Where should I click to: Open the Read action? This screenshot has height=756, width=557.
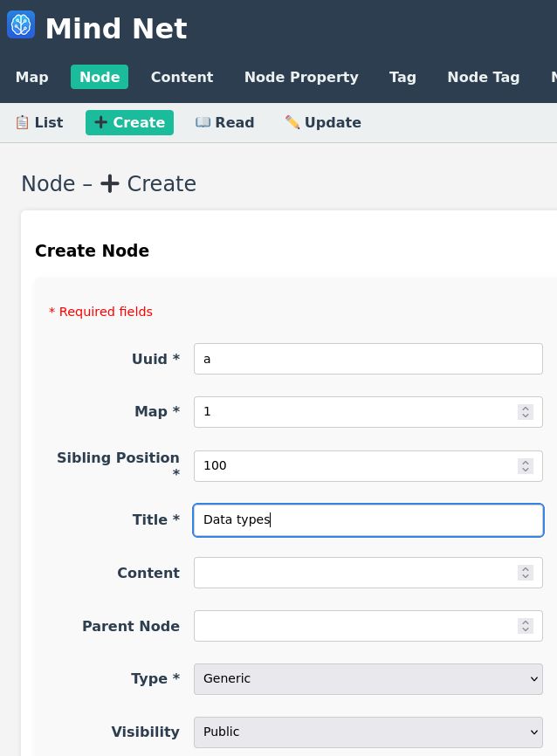224,122
